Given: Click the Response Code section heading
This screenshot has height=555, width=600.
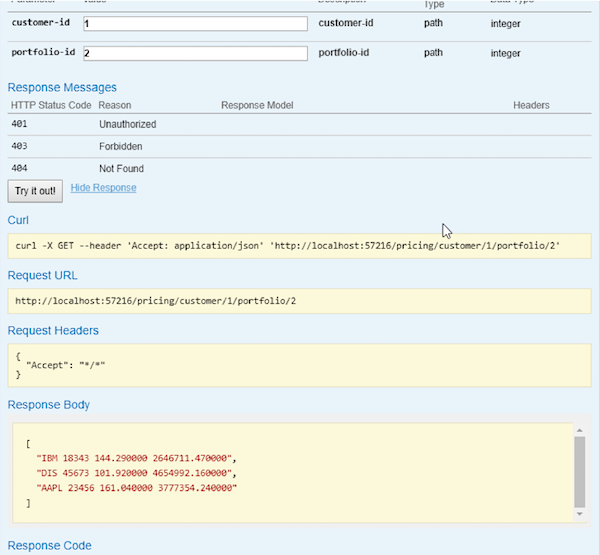Looking at the screenshot, I should click(49, 546).
